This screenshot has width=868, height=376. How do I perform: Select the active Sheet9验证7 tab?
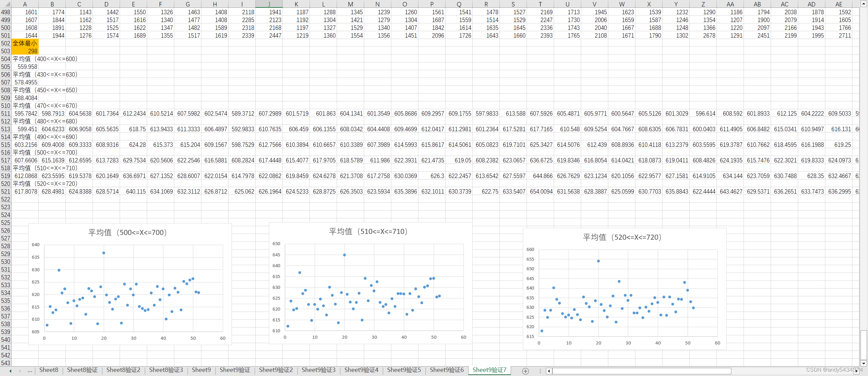[x=490, y=370]
